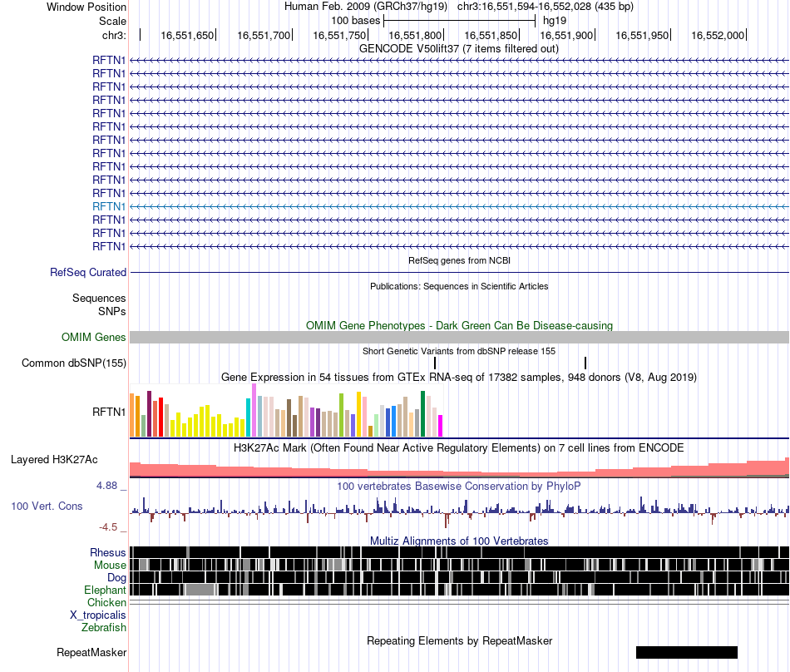Click the light-blue RFTN1 transcript intron line
This screenshot has height=672, width=790.
460,206
